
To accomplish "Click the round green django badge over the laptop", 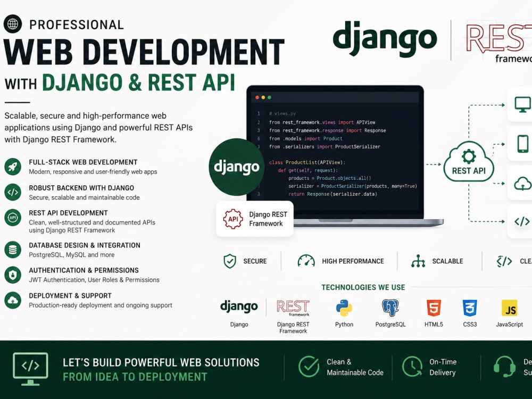I will [237, 167].
